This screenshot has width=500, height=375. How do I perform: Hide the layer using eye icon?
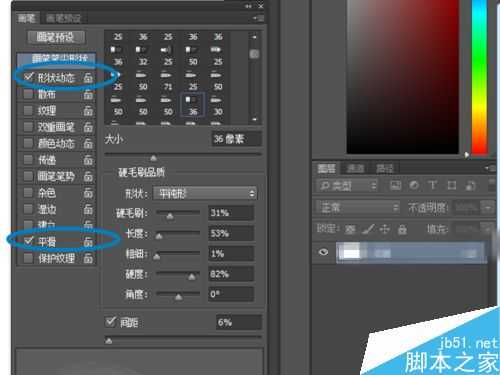(x=323, y=252)
